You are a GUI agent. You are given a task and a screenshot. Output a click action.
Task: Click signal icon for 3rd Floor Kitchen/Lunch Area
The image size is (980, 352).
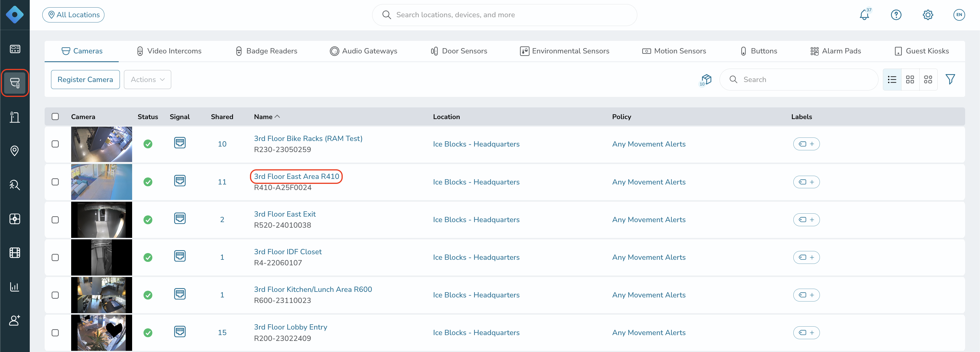(x=180, y=294)
